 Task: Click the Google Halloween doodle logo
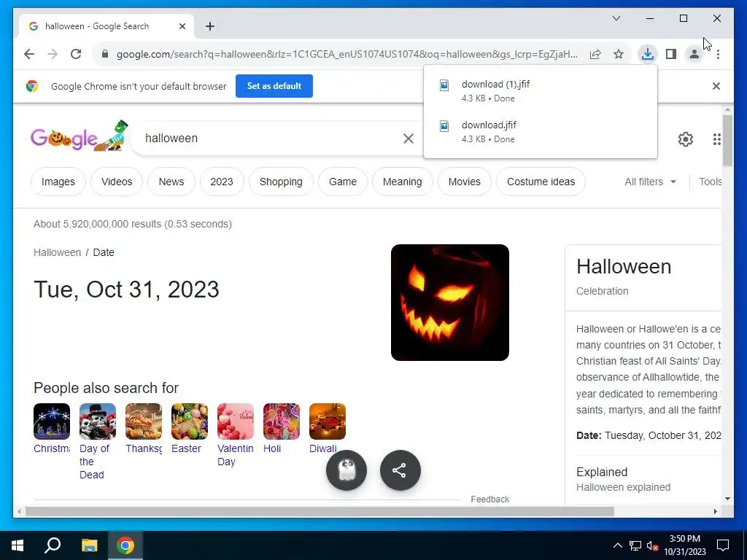tap(80, 136)
